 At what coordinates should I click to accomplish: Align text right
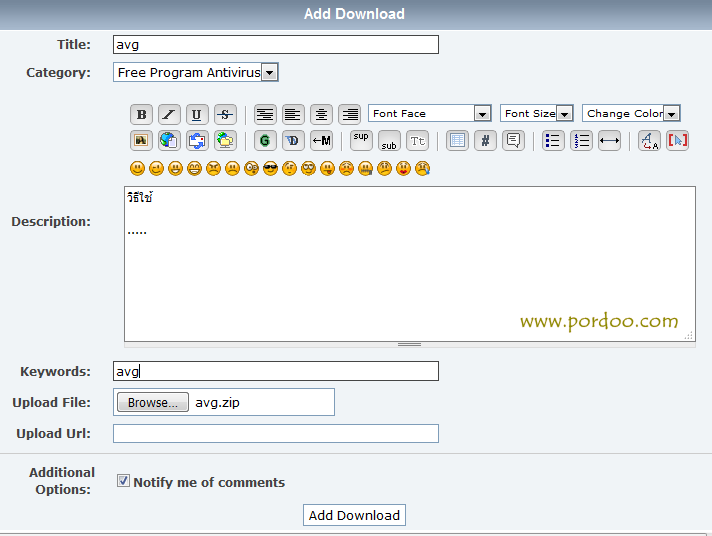click(350, 114)
